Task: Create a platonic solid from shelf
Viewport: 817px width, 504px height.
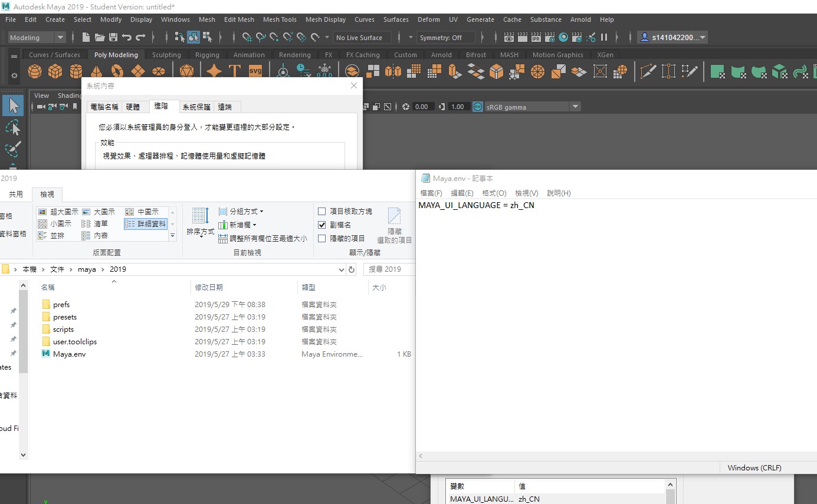Action: 186,71
